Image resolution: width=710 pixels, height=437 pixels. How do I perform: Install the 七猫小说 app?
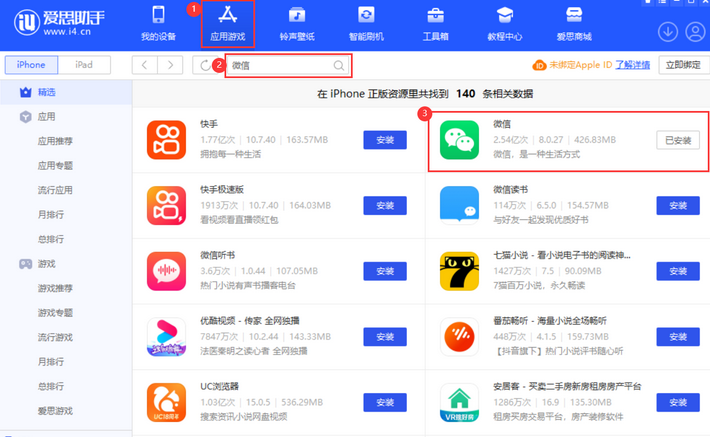click(678, 271)
